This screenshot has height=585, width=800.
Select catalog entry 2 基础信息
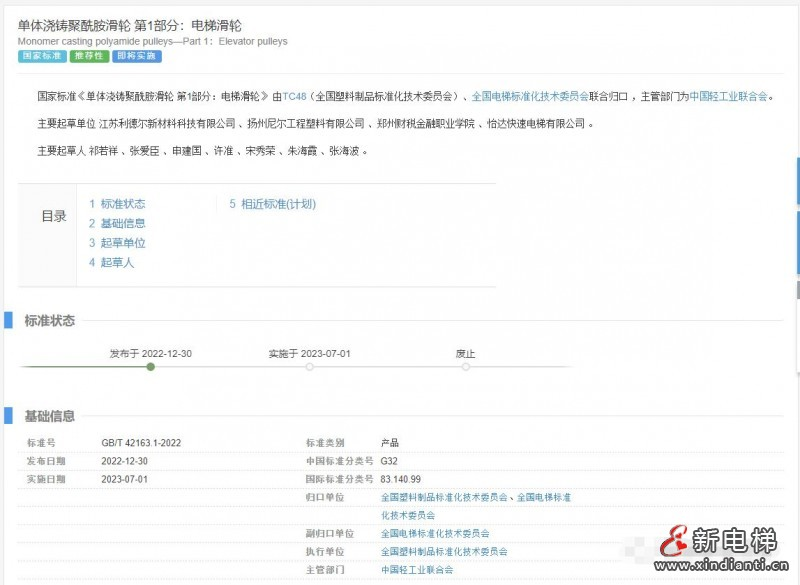pyautogui.click(x=122, y=223)
